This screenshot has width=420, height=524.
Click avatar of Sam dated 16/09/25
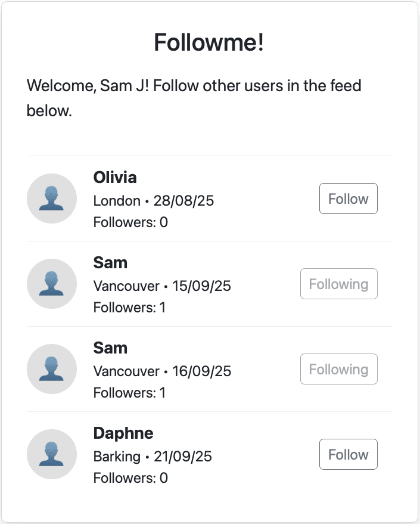(52, 369)
